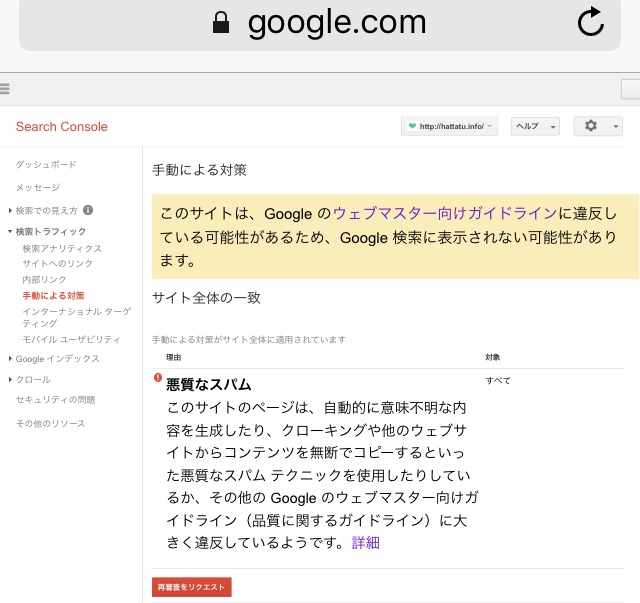
Task: Tap the google.com address bar
Action: click(320, 23)
